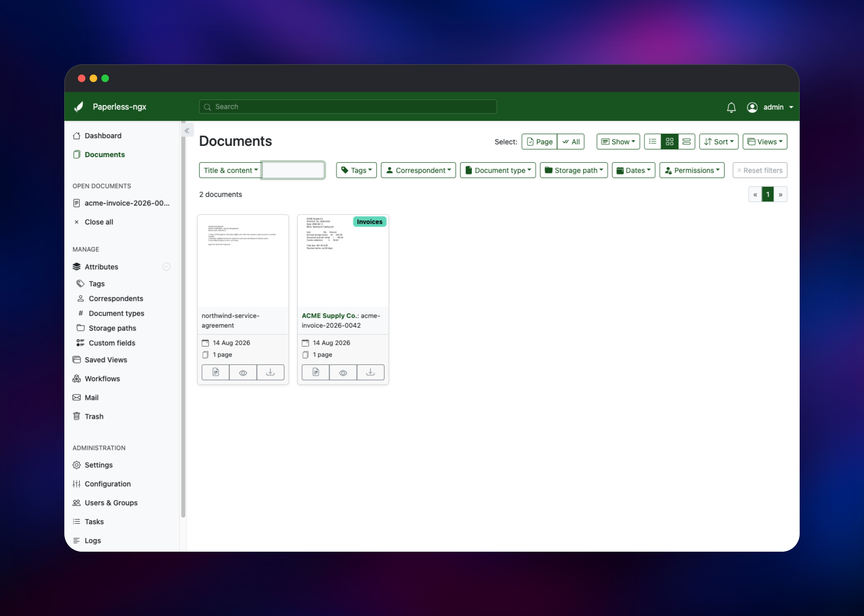This screenshot has height=616, width=864.
Task: Click the filter text input box
Action: 293,170
